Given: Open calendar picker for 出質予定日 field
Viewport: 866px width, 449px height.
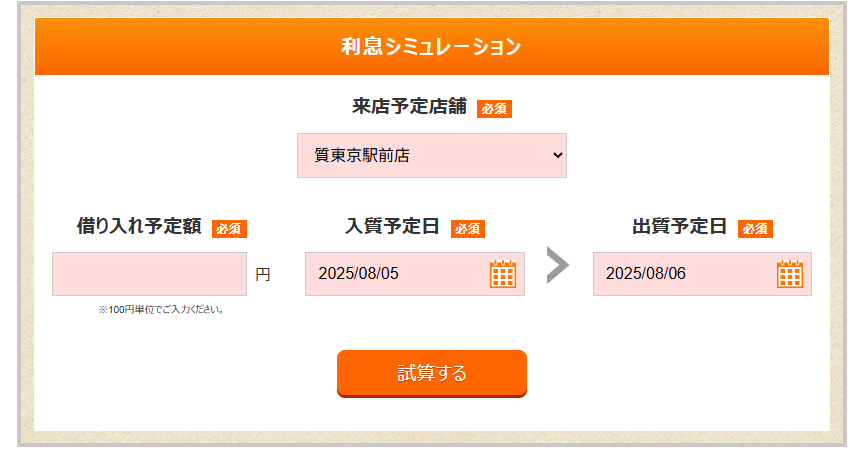Looking at the screenshot, I should click(x=790, y=274).
